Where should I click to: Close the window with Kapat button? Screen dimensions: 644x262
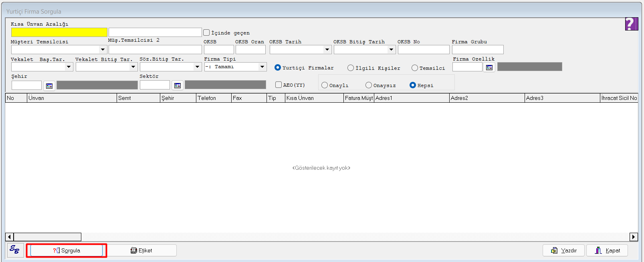pyautogui.click(x=607, y=250)
